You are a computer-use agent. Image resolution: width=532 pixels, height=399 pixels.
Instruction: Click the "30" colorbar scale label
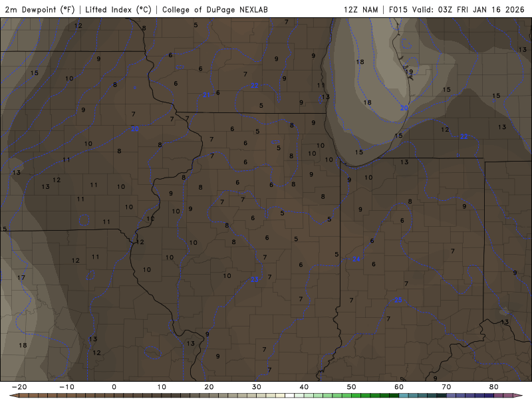coord(257,387)
